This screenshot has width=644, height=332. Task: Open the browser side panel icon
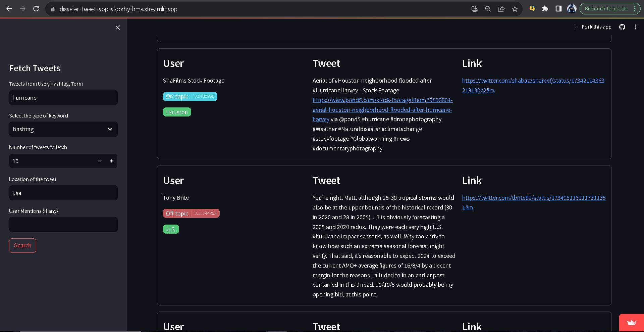pyautogui.click(x=558, y=9)
